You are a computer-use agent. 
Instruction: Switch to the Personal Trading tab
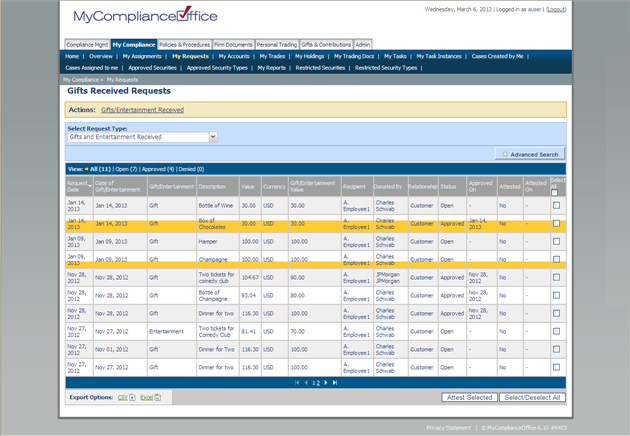pyautogui.click(x=276, y=44)
